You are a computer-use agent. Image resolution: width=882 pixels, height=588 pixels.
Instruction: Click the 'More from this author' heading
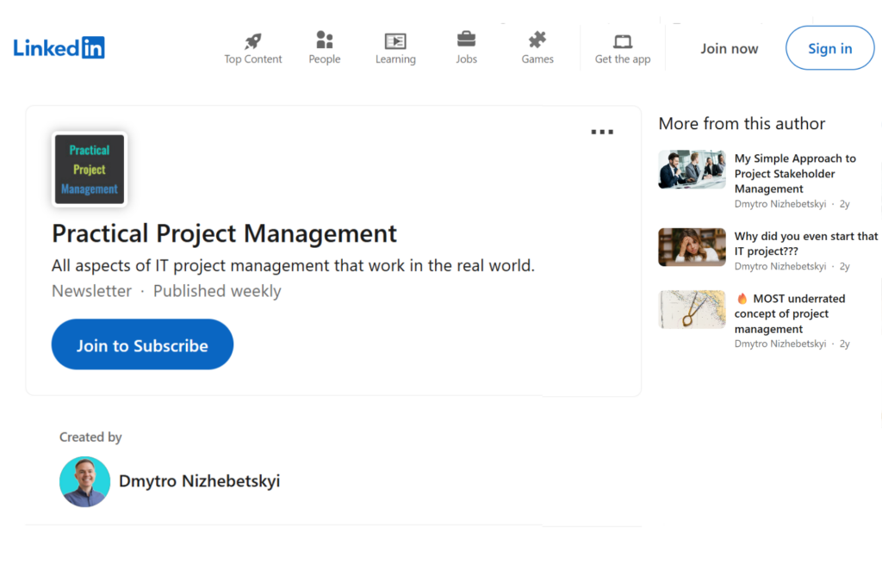pyautogui.click(x=742, y=124)
